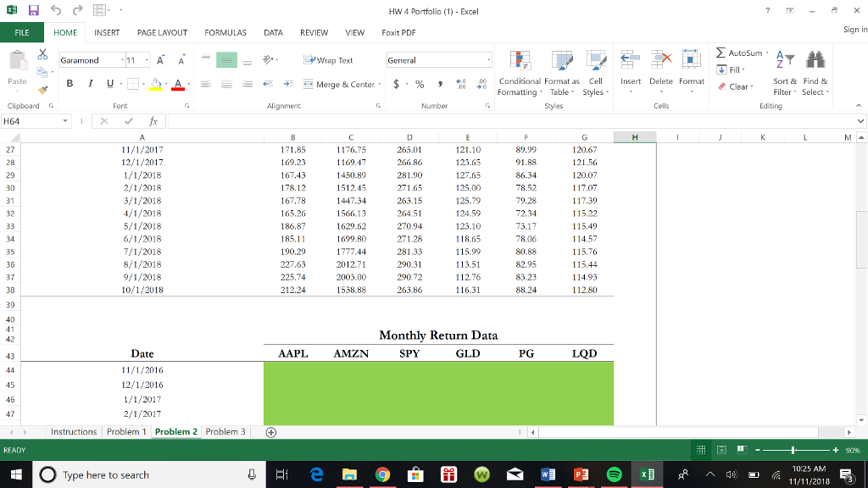Open the Number Format dropdown showing General
Screen dimensions: 868x488
(488, 59)
